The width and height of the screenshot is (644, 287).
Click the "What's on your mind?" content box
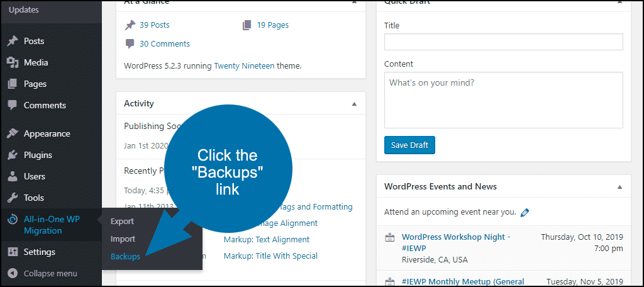pos(504,100)
